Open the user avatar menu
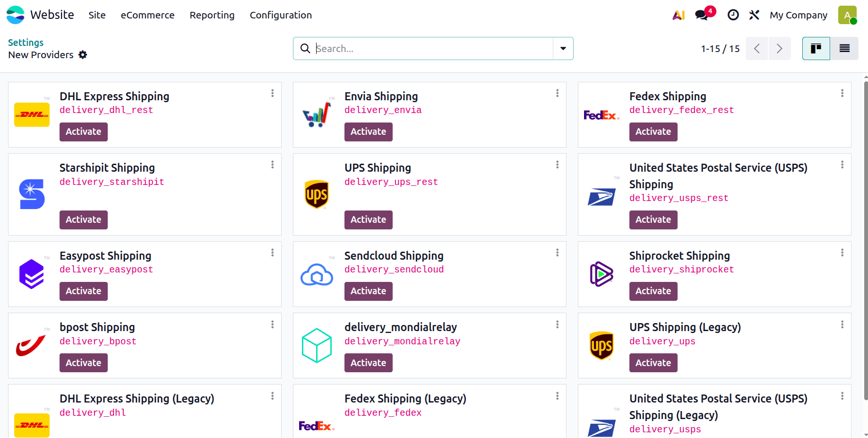Image resolution: width=868 pixels, height=438 pixels. (x=847, y=15)
